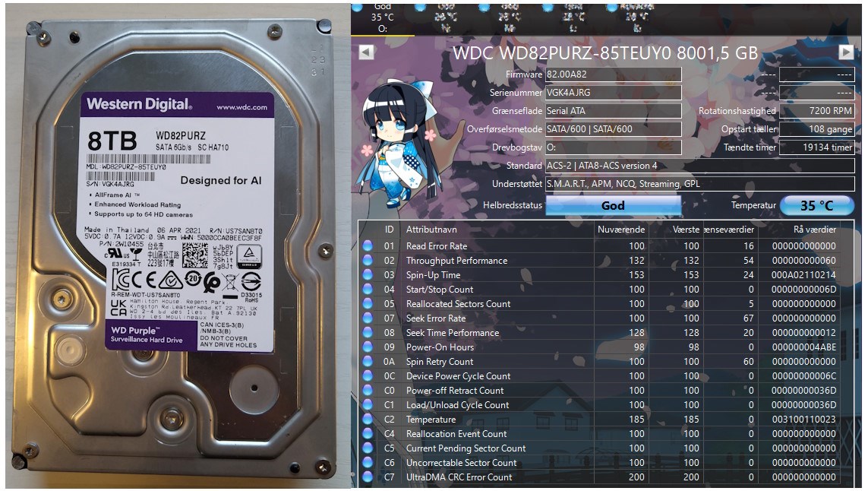Click the status orb for Seek Error Rate

point(368,318)
